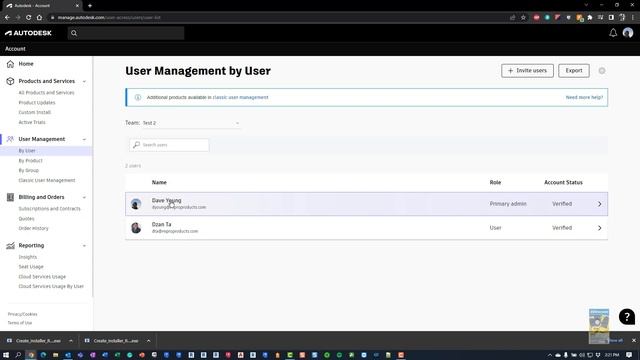The height and width of the screenshot is (360, 640).
Task: Open the Team dropdown
Action: (191, 123)
